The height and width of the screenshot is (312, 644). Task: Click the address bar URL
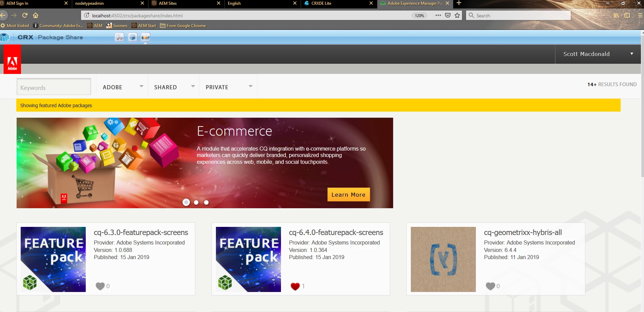click(x=137, y=16)
